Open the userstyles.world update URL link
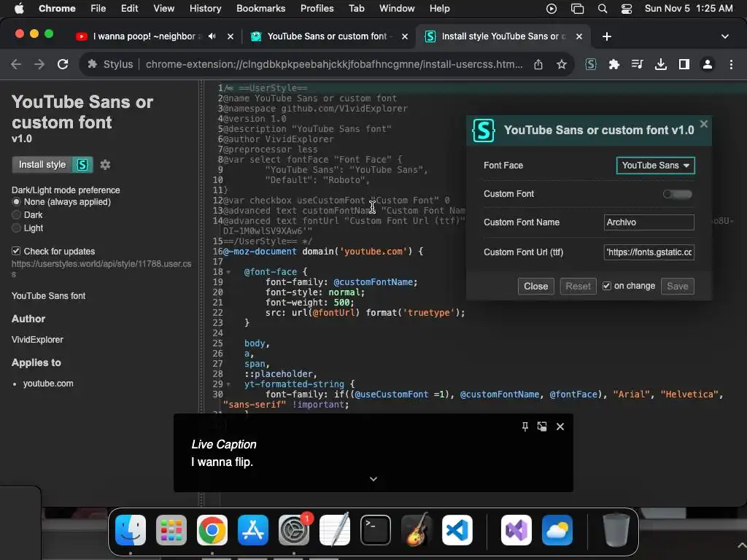The height and width of the screenshot is (560, 747). coord(101,268)
